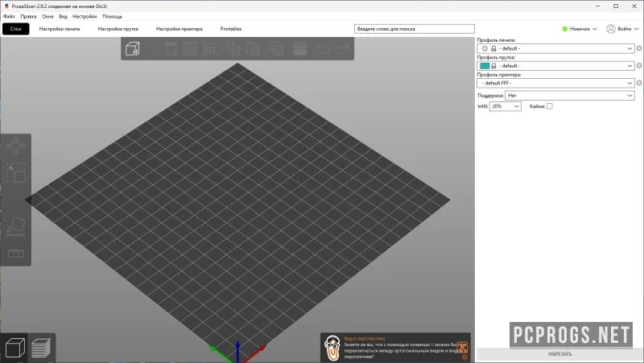Screen dimensions: 644x363
Task: Click the Redo arrow icon
Action: coord(343,48)
